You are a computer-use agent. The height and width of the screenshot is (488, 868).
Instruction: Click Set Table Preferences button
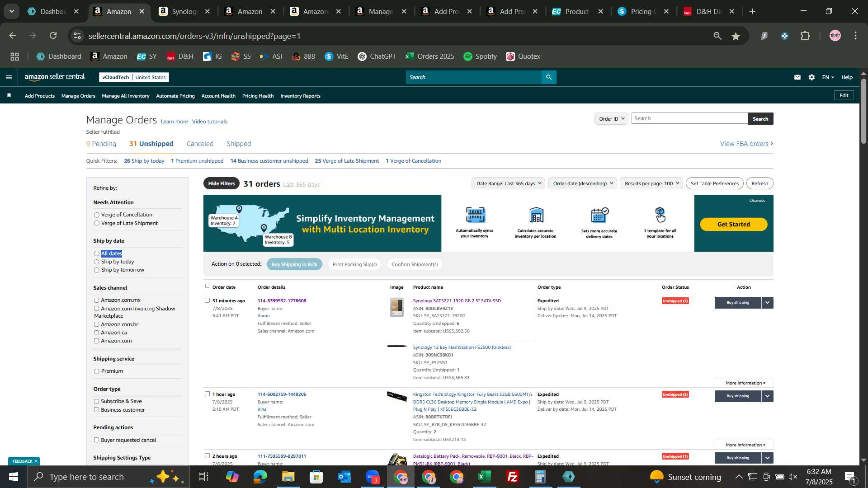point(714,183)
